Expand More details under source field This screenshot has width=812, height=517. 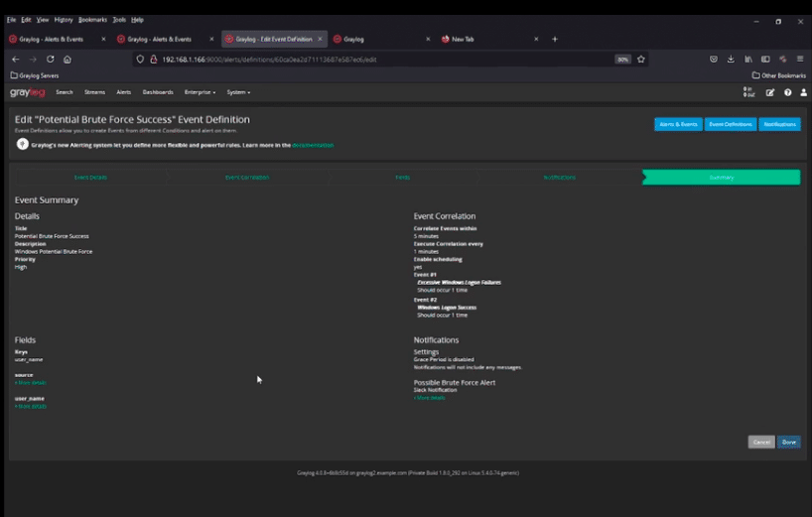[30, 382]
